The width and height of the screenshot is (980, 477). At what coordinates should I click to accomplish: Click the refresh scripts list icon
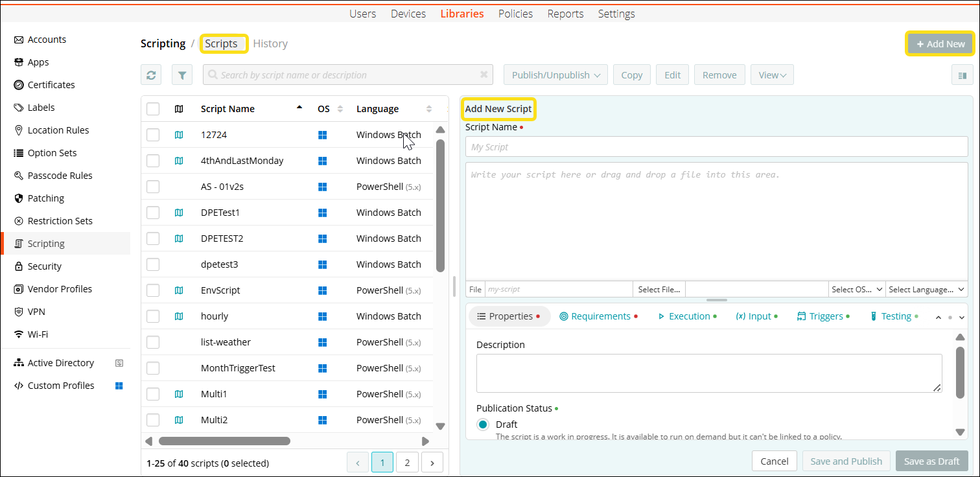pyautogui.click(x=151, y=75)
